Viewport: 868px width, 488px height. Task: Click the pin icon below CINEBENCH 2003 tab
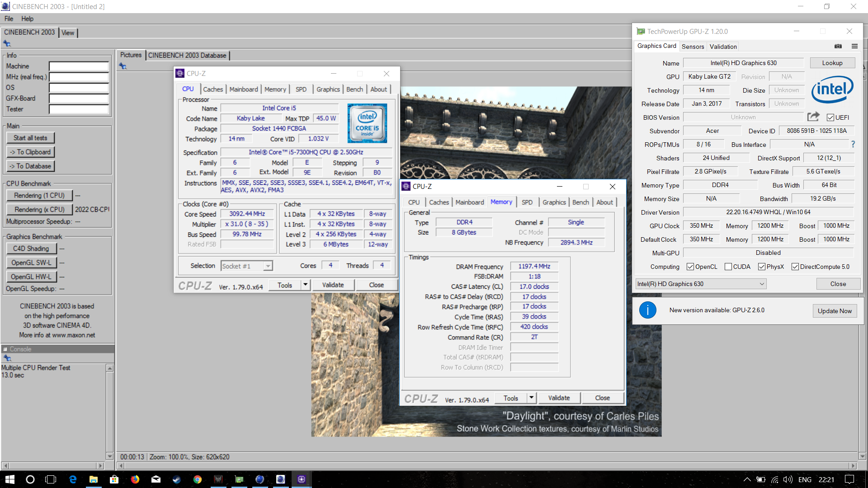[x=7, y=43]
